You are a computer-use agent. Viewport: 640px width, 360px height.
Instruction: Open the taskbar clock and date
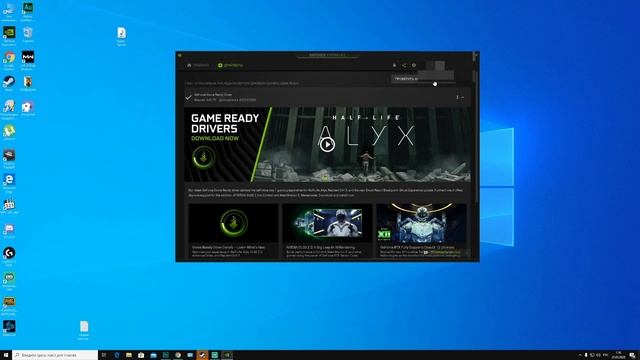[x=618, y=355]
